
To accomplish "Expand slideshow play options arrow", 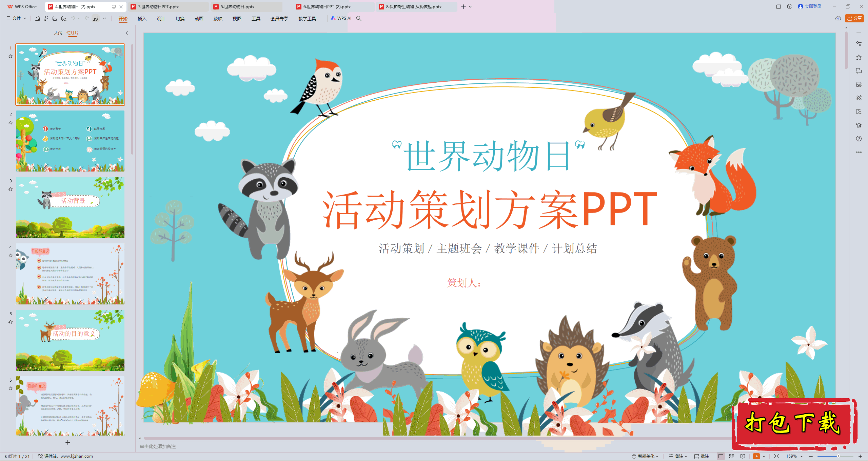I will 764,456.
